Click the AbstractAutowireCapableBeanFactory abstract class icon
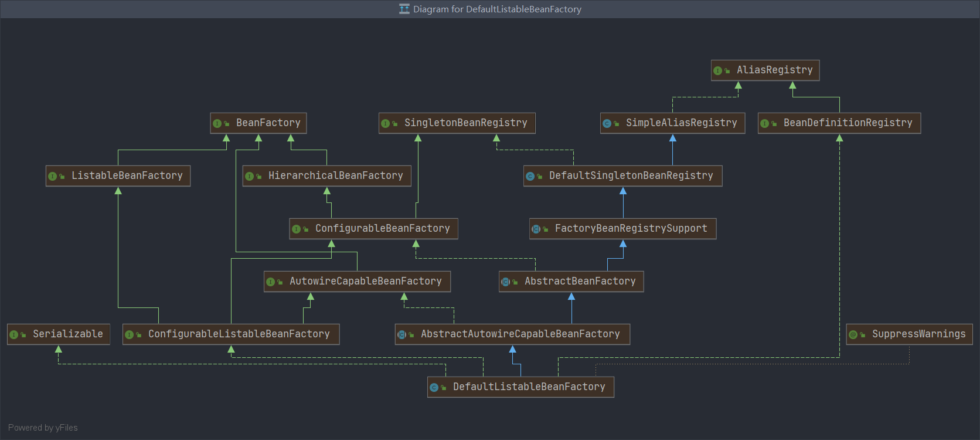 click(x=401, y=335)
